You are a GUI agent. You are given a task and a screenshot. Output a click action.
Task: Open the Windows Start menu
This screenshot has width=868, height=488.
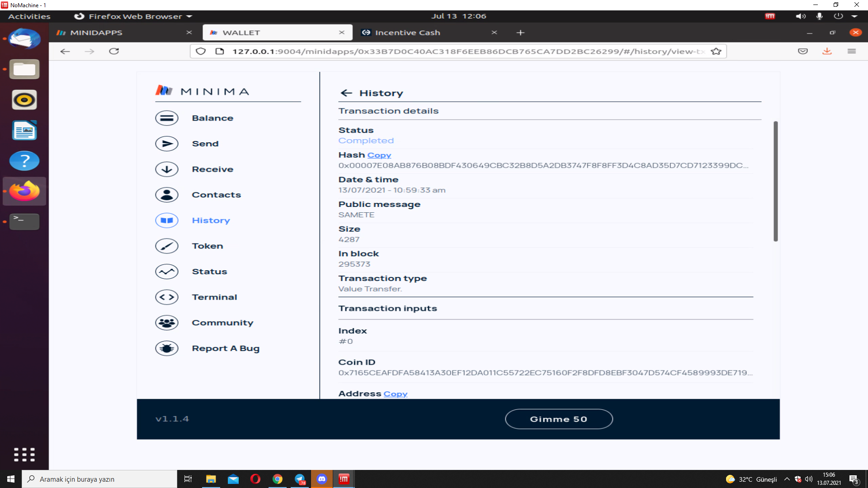(x=11, y=479)
